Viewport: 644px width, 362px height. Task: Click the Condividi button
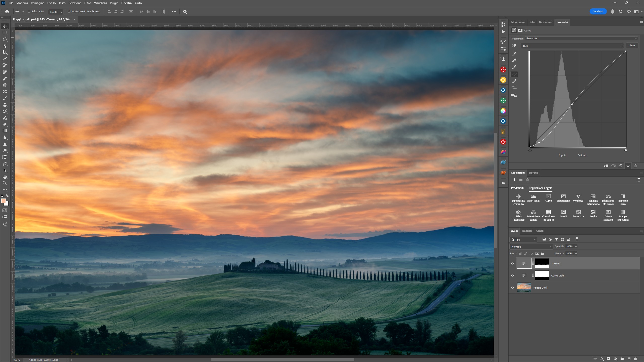click(x=598, y=12)
